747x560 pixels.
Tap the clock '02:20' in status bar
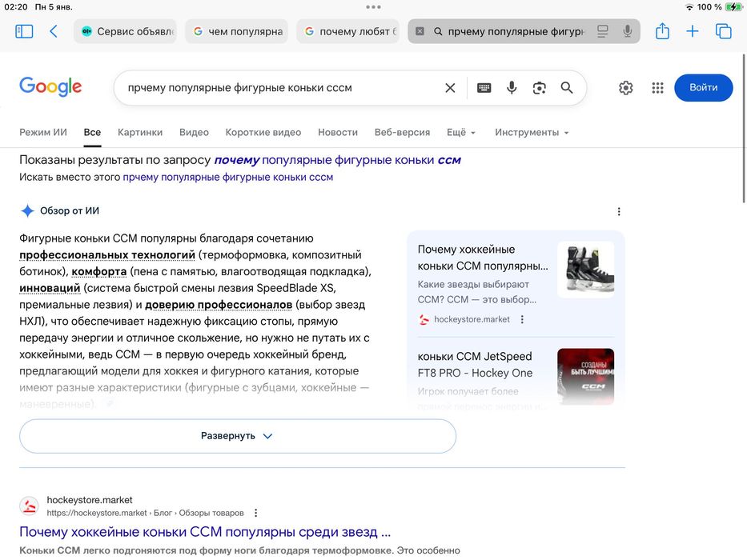coord(16,6)
